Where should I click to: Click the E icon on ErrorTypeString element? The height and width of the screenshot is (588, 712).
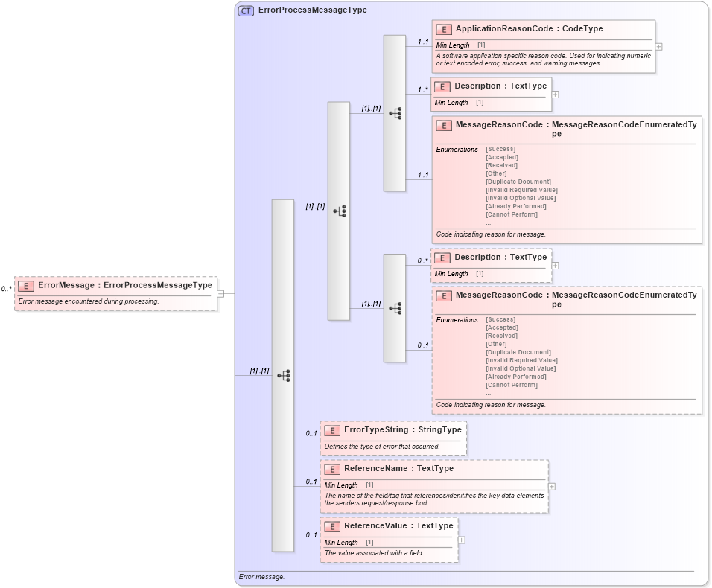[x=333, y=429]
